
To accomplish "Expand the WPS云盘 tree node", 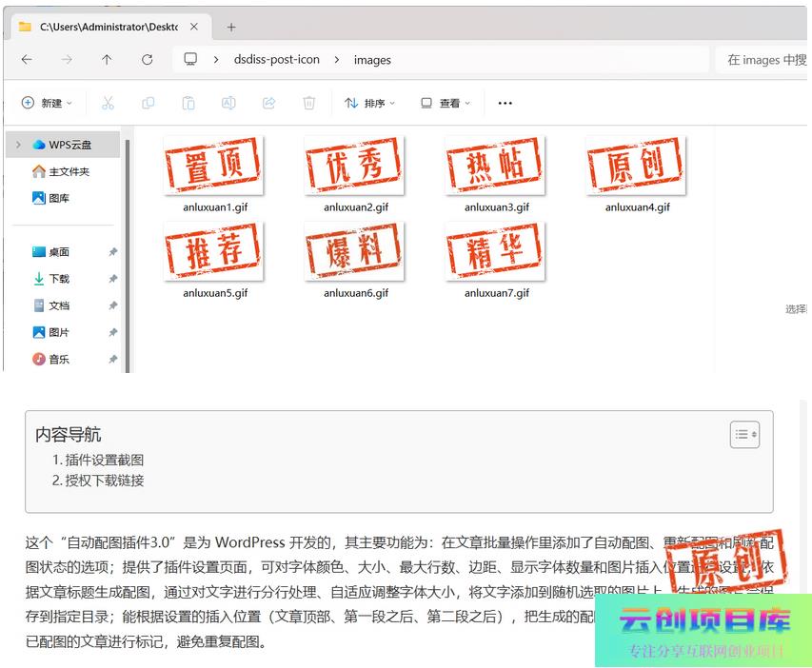I will [18, 145].
